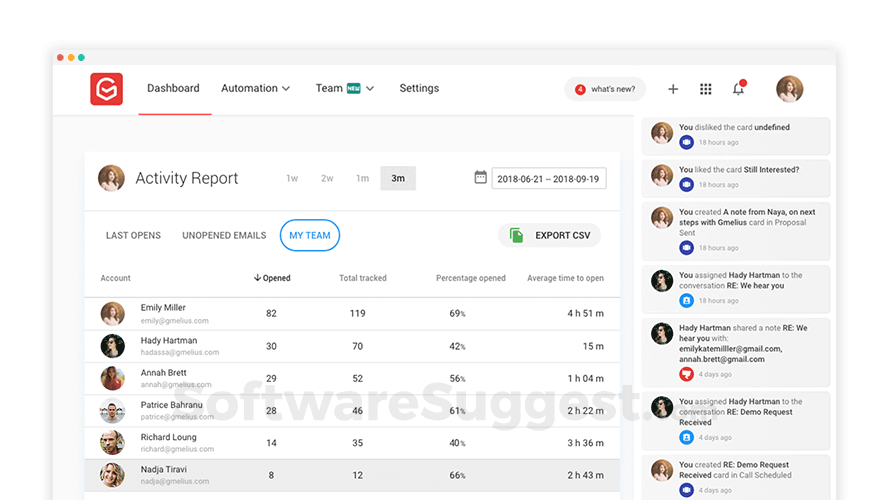Open the notifications bell icon

click(738, 88)
